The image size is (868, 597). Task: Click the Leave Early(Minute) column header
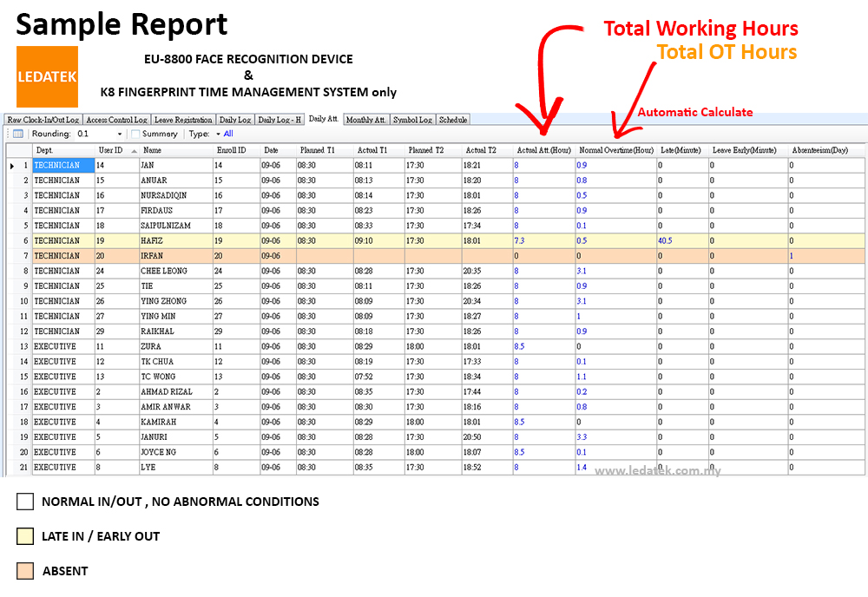[x=748, y=150]
